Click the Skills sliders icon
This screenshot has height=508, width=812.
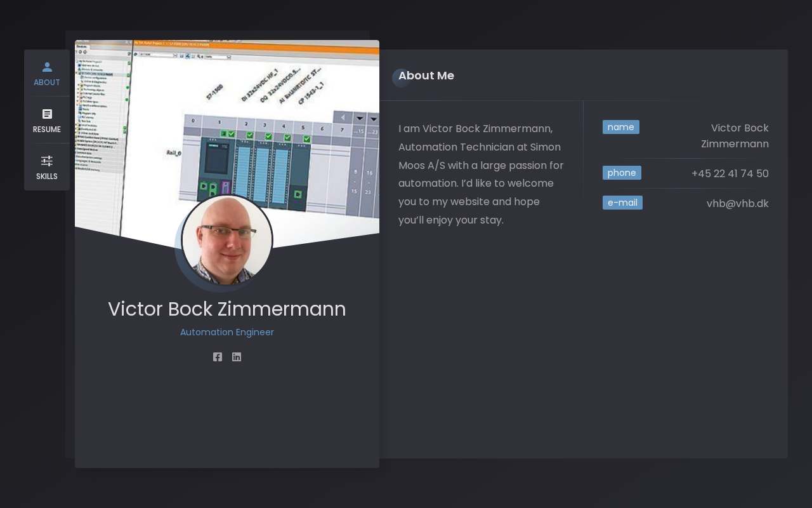click(x=47, y=161)
